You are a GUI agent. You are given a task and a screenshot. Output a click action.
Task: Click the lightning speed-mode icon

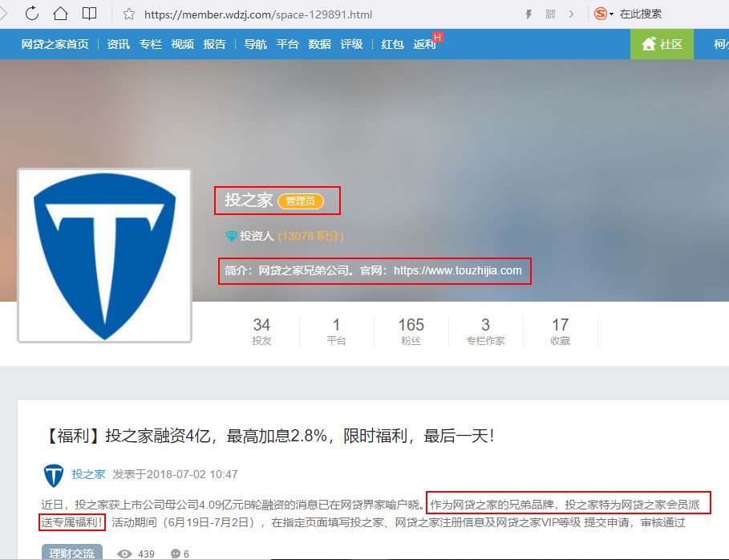(529, 14)
